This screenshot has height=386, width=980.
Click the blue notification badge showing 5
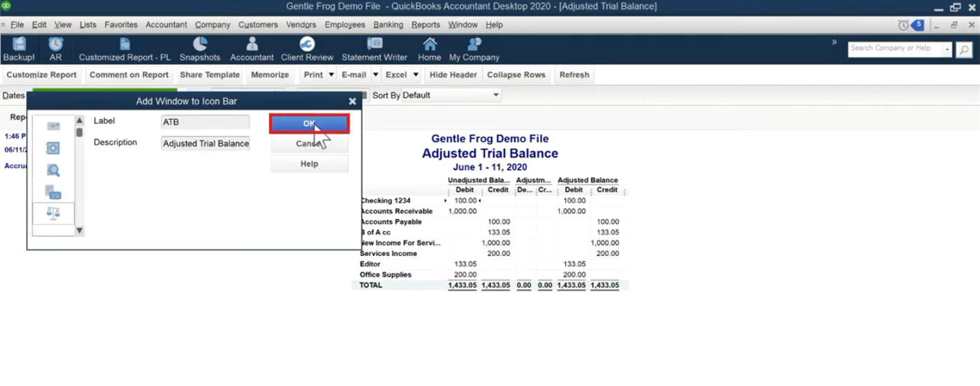(918, 25)
